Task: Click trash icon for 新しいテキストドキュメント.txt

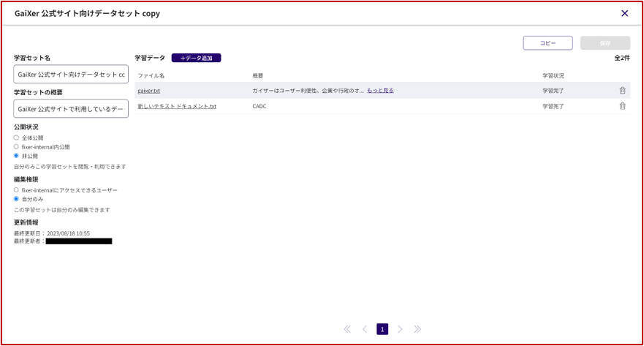Action: (x=622, y=106)
